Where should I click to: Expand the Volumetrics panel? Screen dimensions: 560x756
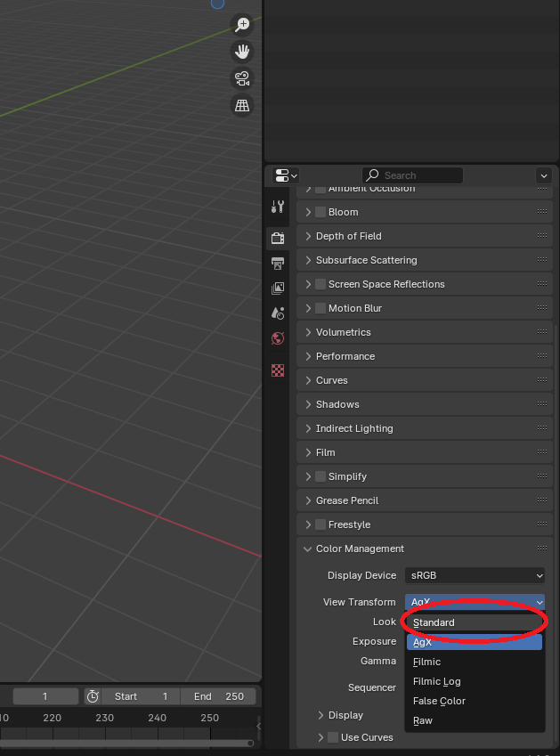[x=424, y=332]
